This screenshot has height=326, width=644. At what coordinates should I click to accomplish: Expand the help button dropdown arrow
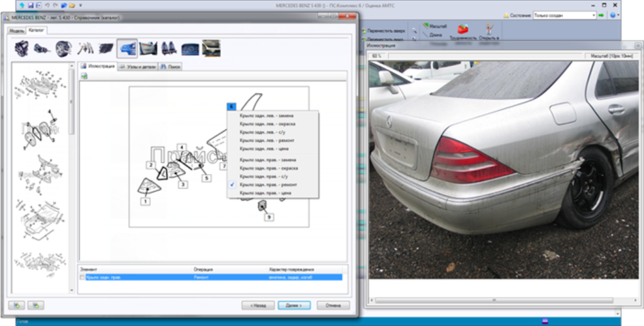[x=618, y=15]
